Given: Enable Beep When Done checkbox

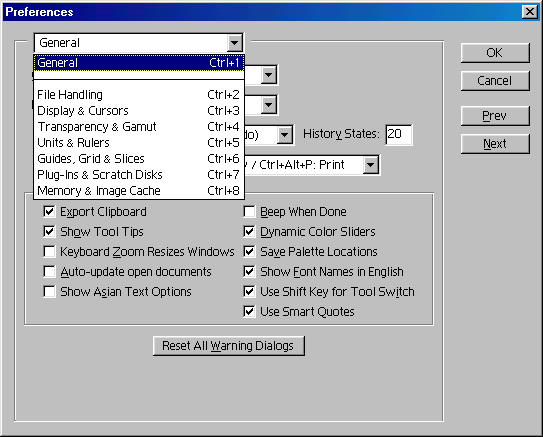Looking at the screenshot, I should [249, 211].
